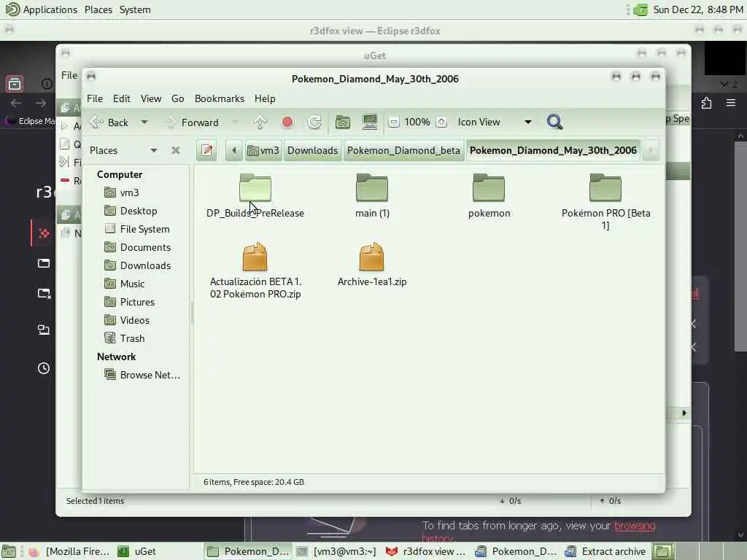Zoom out with the minus button
Image resolution: width=747 pixels, height=560 pixels.
point(393,122)
